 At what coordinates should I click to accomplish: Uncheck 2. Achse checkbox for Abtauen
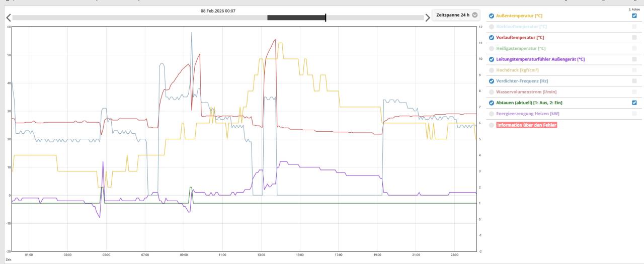(634, 103)
